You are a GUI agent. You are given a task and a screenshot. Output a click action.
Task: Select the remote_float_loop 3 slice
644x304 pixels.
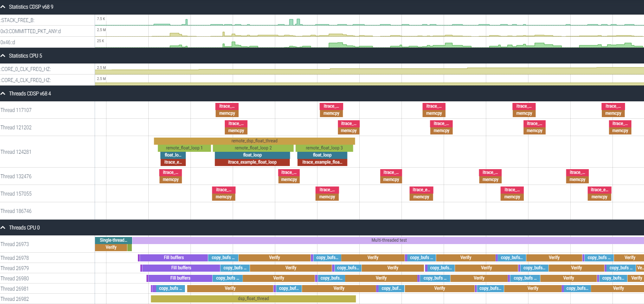click(324, 148)
